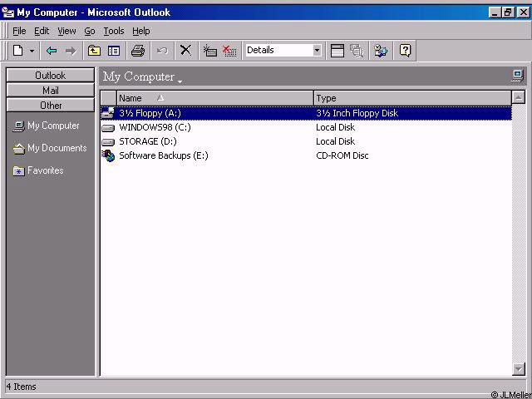Open the File menu
532x399 pixels.
(x=19, y=32)
